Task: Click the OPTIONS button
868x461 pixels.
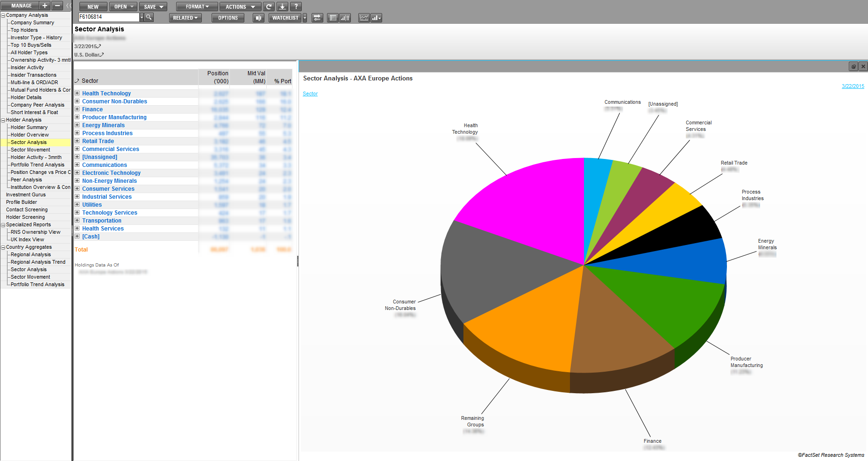Action: (228, 18)
